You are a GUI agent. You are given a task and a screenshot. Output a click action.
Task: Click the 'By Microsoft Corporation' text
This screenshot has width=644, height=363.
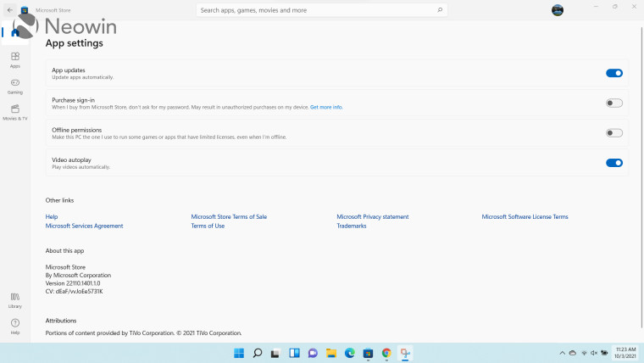point(78,275)
